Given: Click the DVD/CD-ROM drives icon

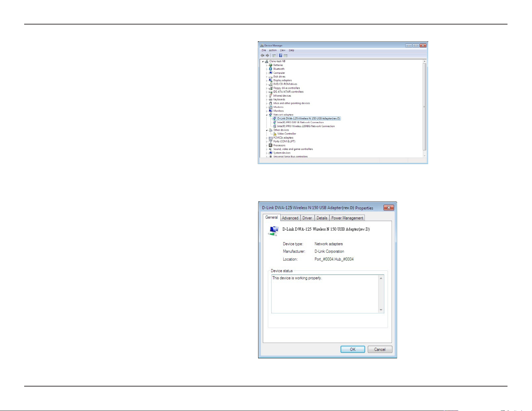Looking at the screenshot, I should click(x=271, y=84).
